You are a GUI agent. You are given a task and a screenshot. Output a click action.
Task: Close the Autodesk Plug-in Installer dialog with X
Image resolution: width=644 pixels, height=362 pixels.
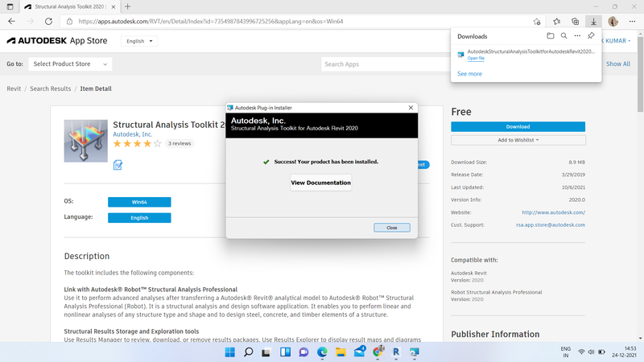[411, 108]
